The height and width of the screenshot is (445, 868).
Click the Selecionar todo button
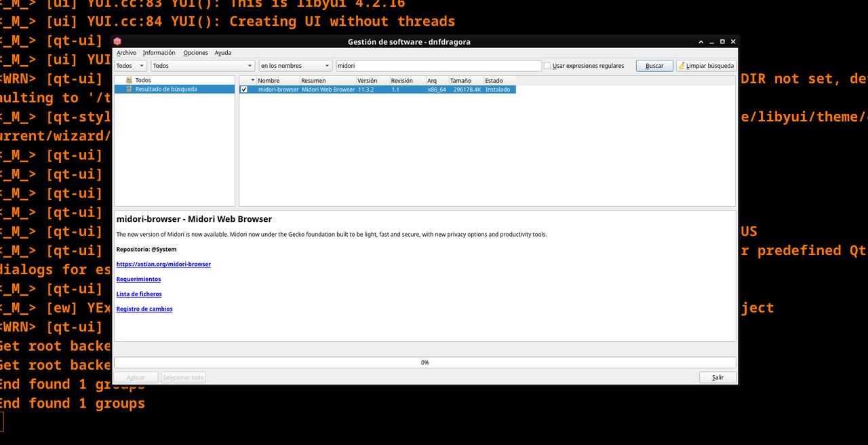[x=183, y=377]
